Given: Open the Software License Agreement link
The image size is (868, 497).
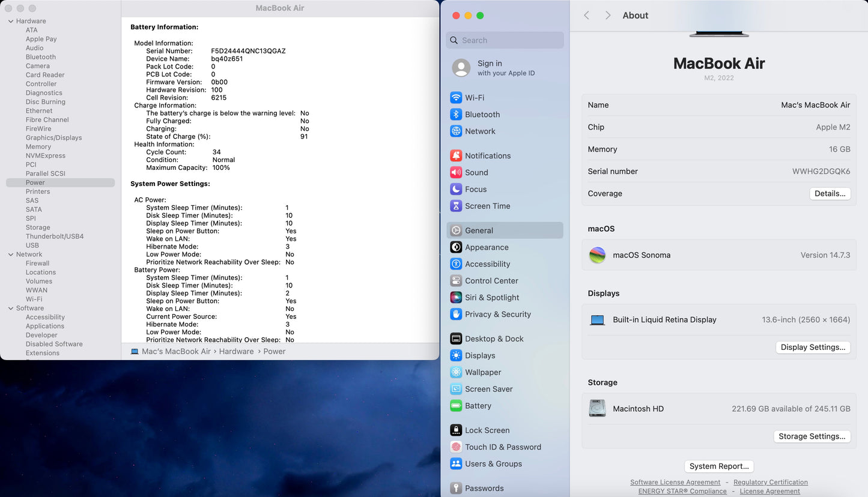Looking at the screenshot, I should (x=675, y=483).
